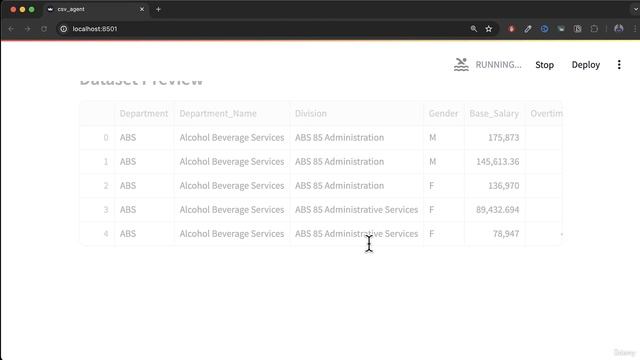Close the csv_agent tab
The width and height of the screenshot is (640, 360).
tap(142, 9)
